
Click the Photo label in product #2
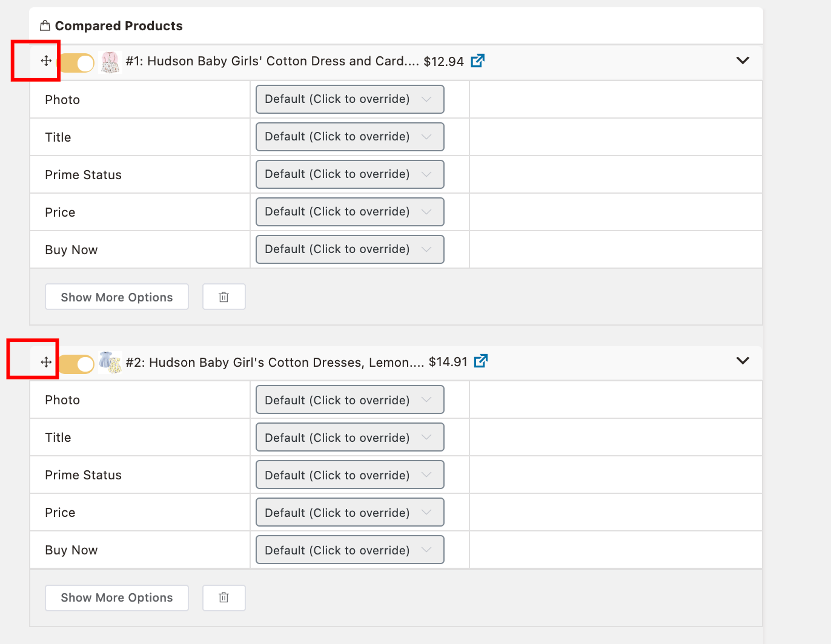(62, 400)
